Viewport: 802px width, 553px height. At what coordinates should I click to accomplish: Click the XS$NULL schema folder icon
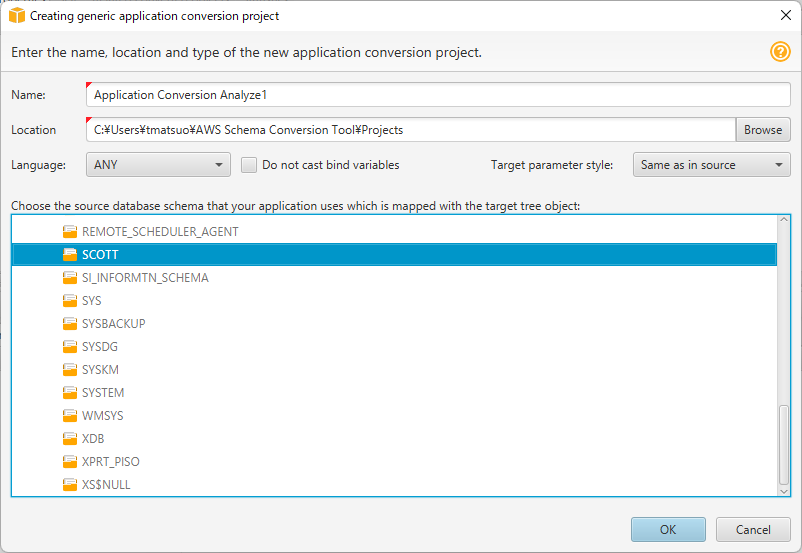coord(70,485)
